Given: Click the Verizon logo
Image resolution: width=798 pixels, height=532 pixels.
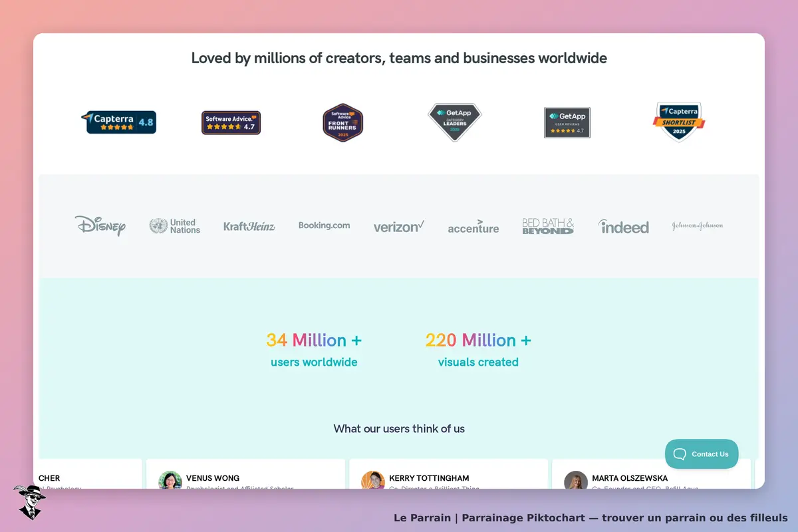Looking at the screenshot, I should [x=399, y=227].
